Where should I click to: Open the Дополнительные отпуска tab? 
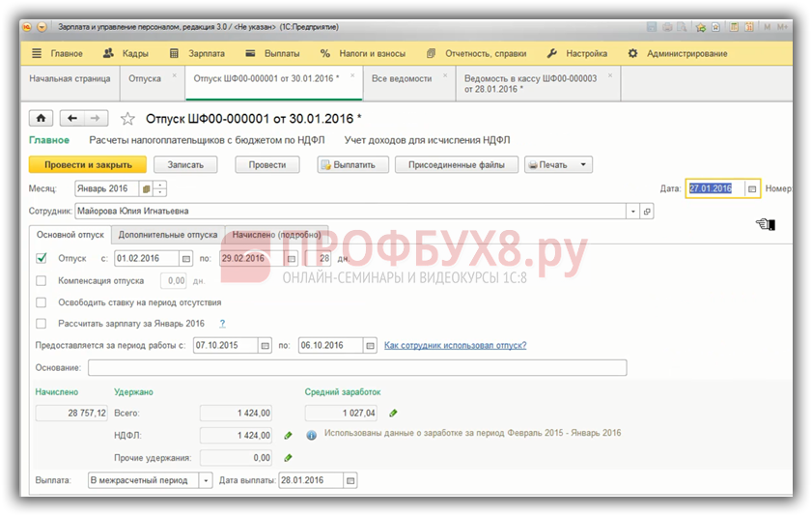coord(168,235)
